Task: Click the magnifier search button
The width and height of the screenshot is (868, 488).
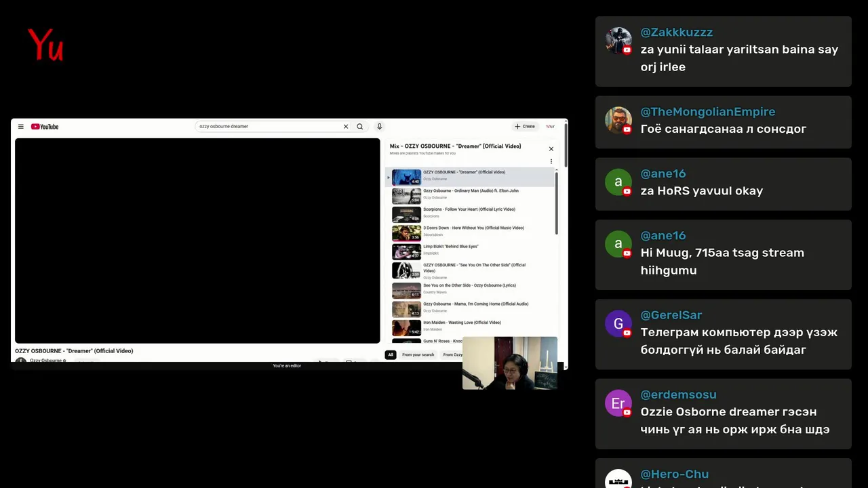Action: (360, 127)
